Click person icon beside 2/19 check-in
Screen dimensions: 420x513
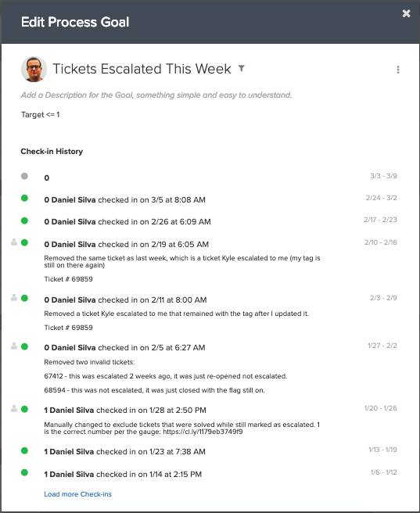14,242
